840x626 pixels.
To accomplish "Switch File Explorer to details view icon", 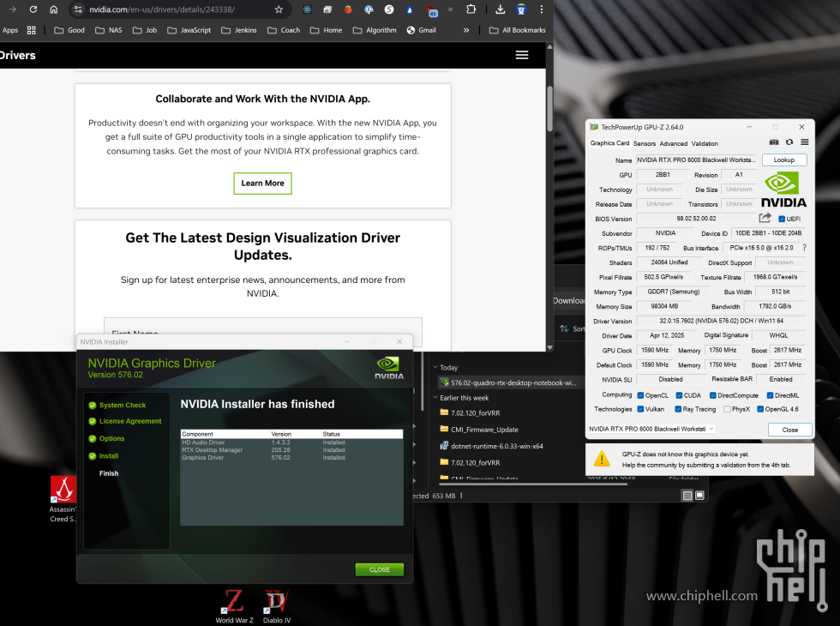I will coord(687,496).
